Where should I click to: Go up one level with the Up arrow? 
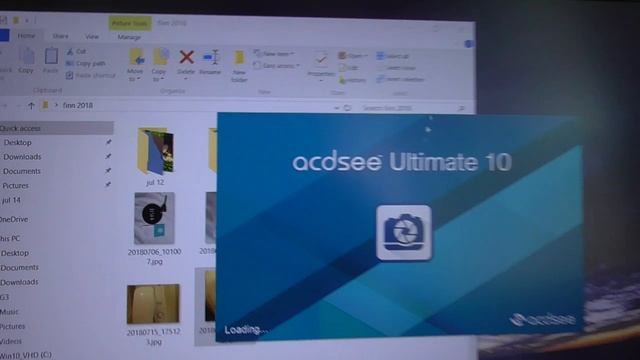[31, 106]
